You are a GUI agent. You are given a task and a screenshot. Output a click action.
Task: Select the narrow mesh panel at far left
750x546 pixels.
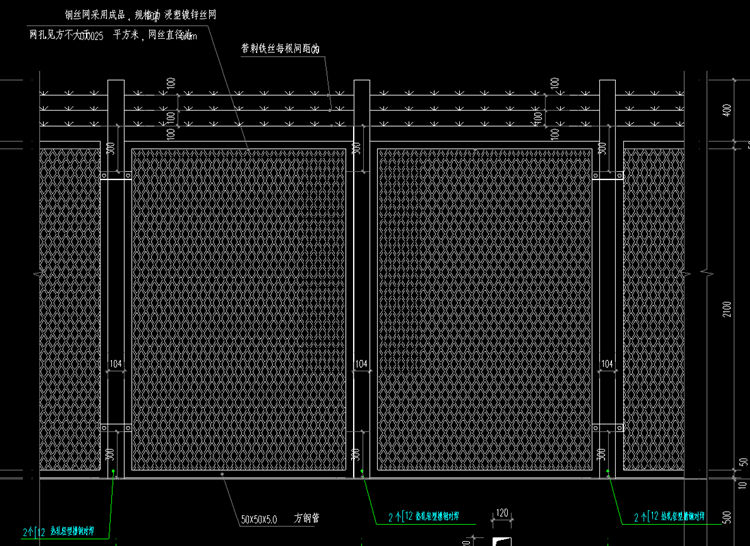coord(70,310)
